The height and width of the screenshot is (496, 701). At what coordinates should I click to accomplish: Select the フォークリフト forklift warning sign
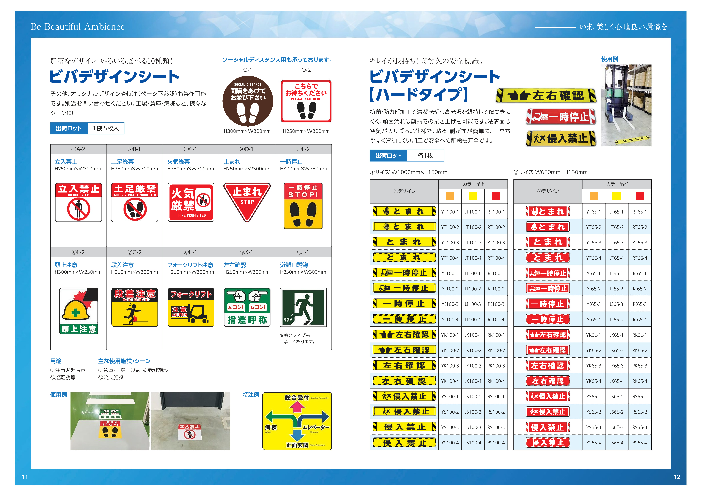click(x=190, y=309)
